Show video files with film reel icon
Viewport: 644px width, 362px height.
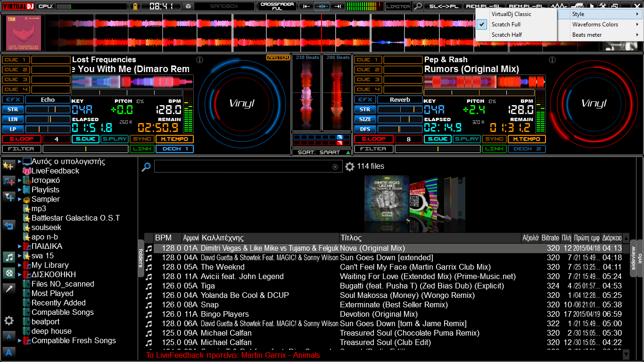[8, 272]
